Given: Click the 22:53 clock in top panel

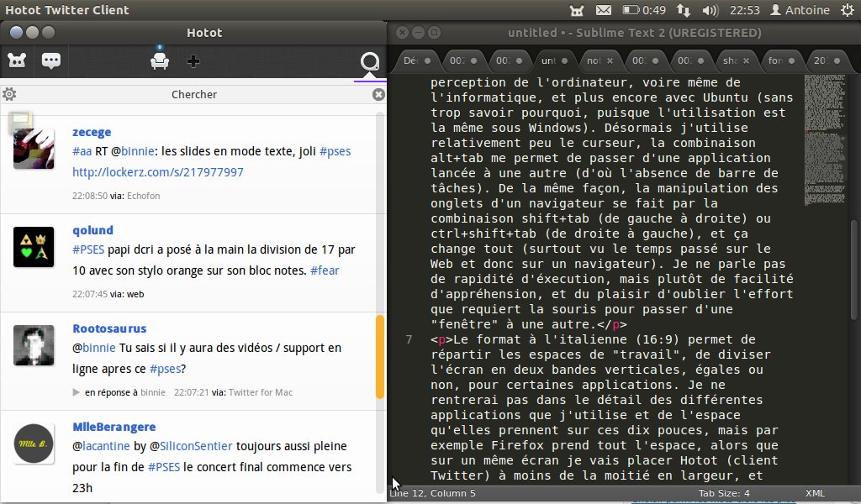Looking at the screenshot, I should coord(744,10).
